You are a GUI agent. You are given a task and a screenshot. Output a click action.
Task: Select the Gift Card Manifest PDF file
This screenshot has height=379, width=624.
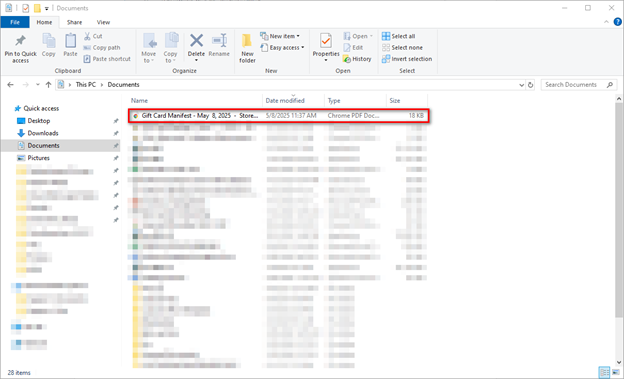[x=279, y=115]
